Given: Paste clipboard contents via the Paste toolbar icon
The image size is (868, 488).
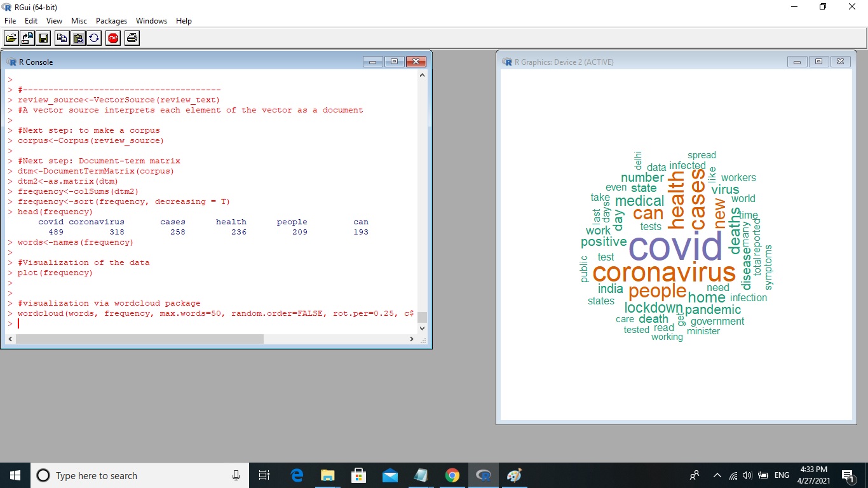Looking at the screenshot, I should [77, 37].
